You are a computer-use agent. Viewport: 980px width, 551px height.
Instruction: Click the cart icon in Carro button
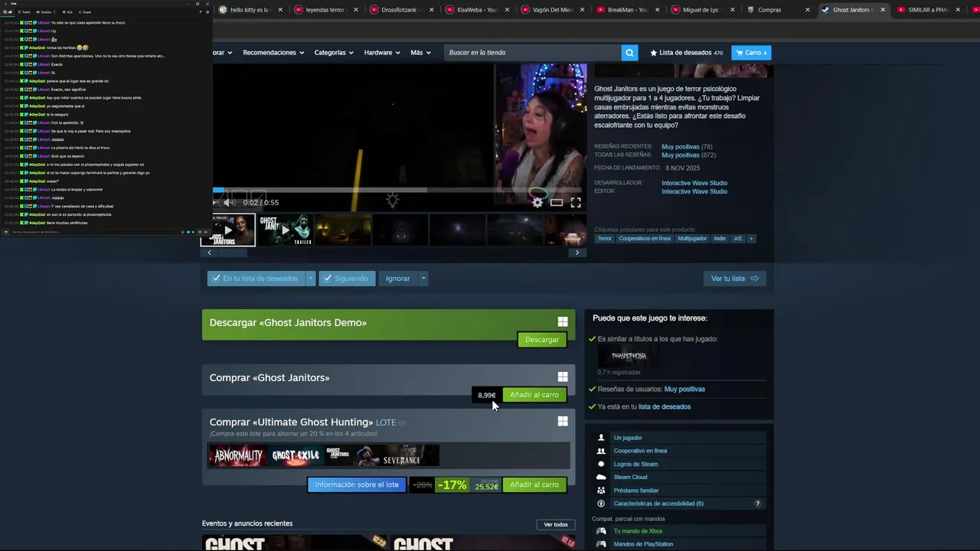click(x=739, y=53)
